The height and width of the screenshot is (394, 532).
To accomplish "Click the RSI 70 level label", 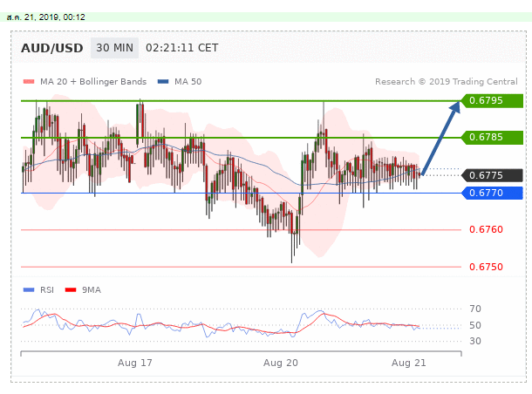I will [x=475, y=309].
